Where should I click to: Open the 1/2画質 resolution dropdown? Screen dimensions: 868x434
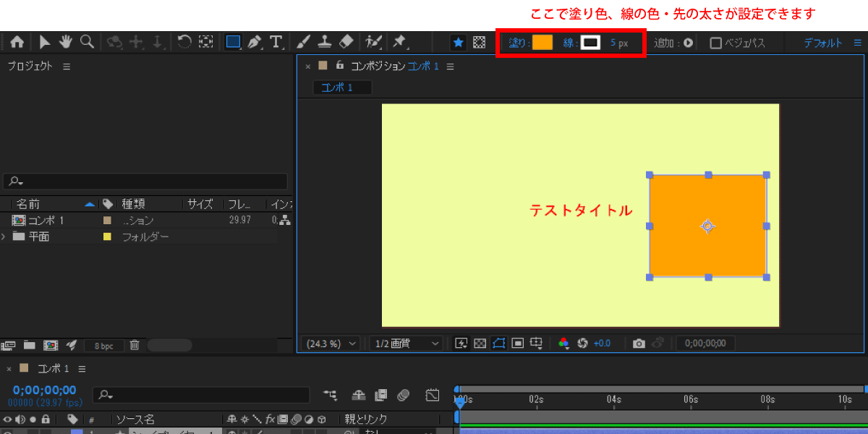[406, 344]
